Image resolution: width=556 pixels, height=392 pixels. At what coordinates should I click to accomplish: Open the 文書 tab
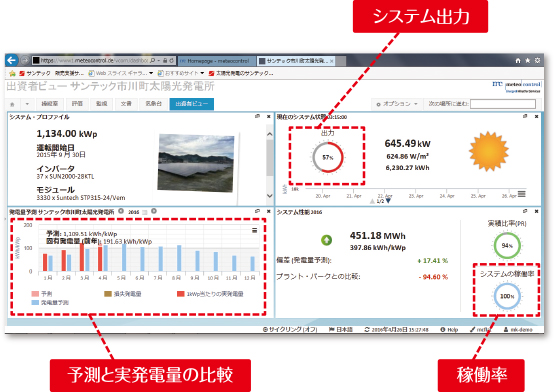[x=126, y=104]
